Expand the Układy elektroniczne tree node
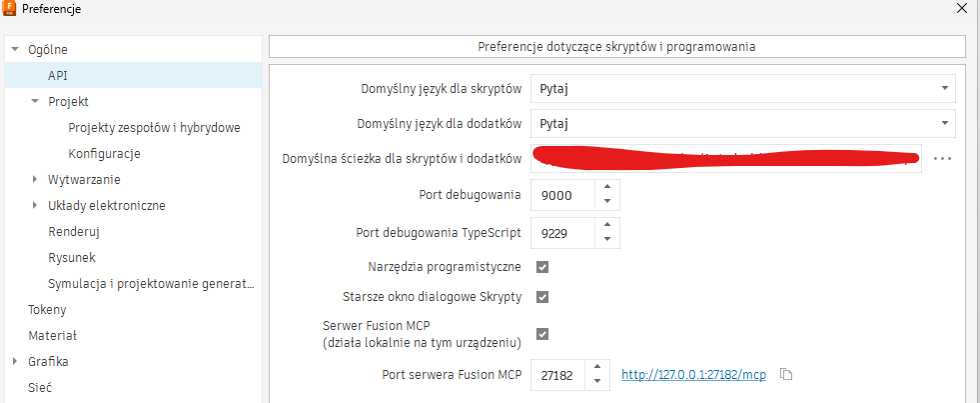 point(35,205)
